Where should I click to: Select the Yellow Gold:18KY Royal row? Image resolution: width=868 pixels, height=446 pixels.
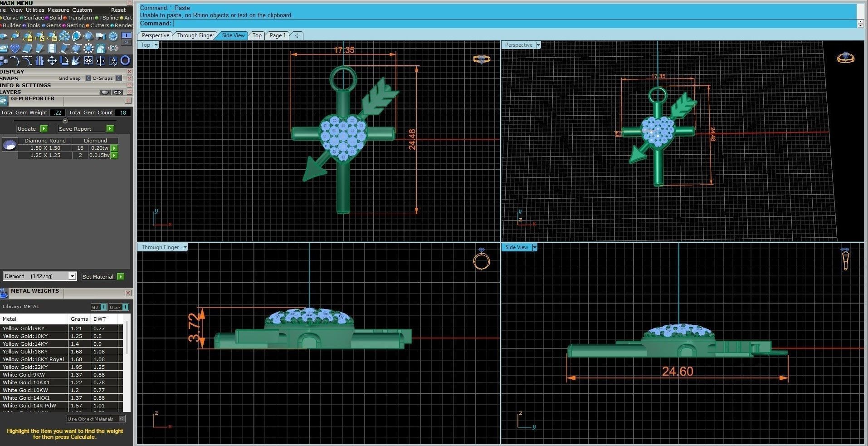(61, 359)
